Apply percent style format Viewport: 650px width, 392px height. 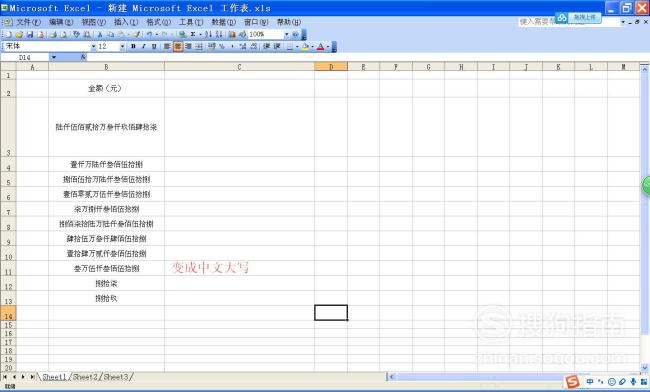(x=222, y=46)
